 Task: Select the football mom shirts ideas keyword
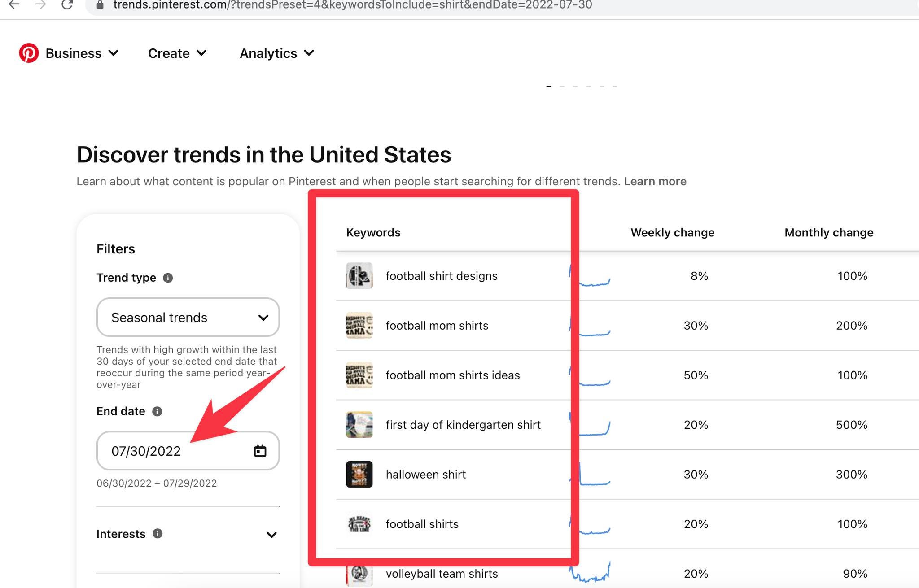click(x=453, y=375)
